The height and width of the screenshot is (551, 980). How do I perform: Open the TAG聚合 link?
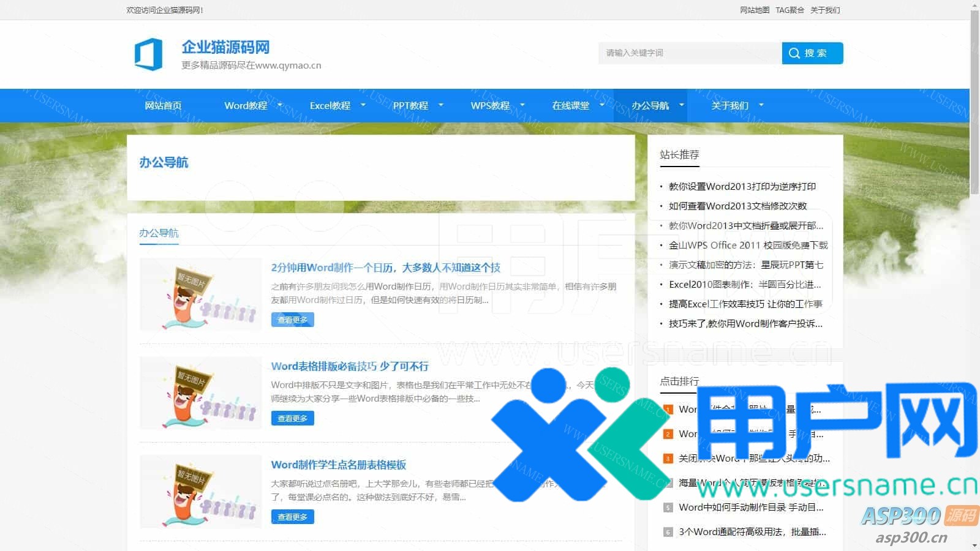point(789,10)
